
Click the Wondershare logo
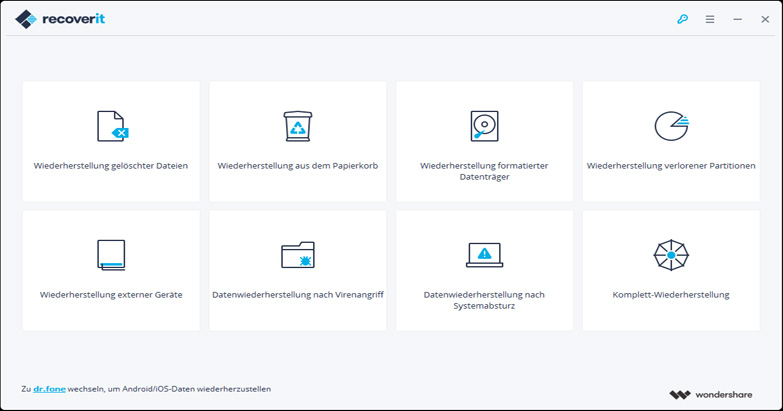(711, 395)
